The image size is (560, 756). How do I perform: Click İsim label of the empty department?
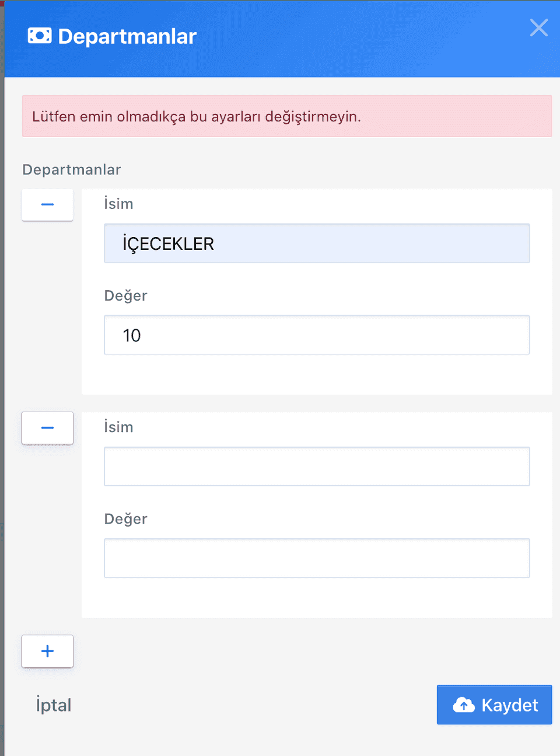tap(118, 427)
